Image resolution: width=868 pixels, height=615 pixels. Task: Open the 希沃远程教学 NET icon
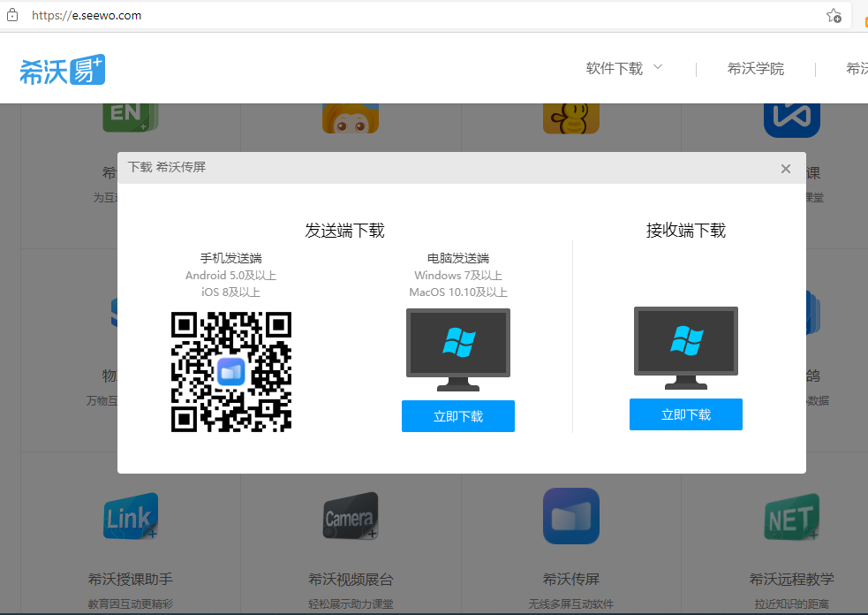point(791,517)
